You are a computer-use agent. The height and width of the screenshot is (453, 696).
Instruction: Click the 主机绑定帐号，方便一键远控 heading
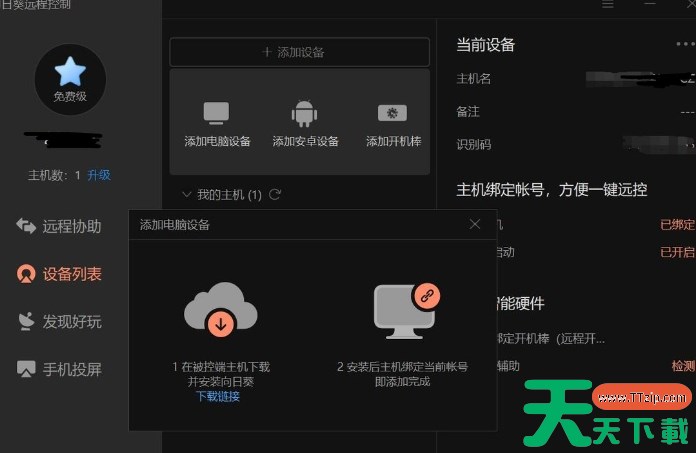552,190
